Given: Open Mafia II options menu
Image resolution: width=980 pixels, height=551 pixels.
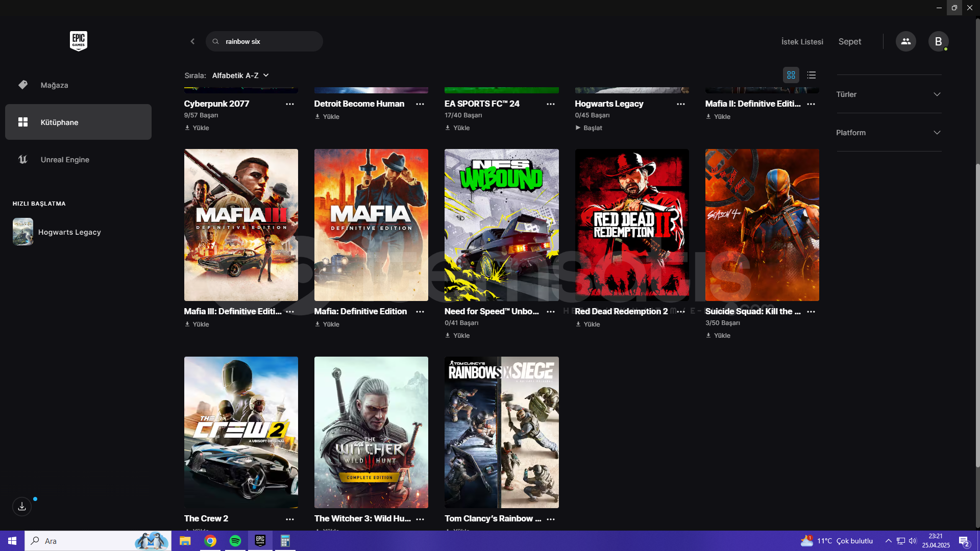Looking at the screenshot, I should click(811, 104).
